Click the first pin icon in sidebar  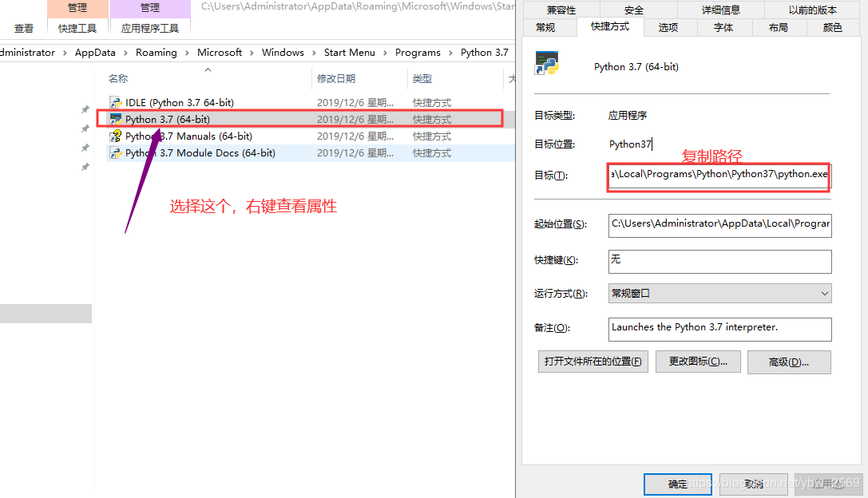(85, 109)
